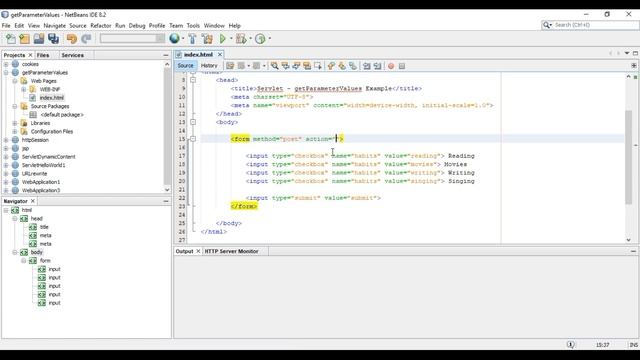The image size is (640, 360).
Task: Click the Toggle Bookmark icon
Action: pos(353,66)
